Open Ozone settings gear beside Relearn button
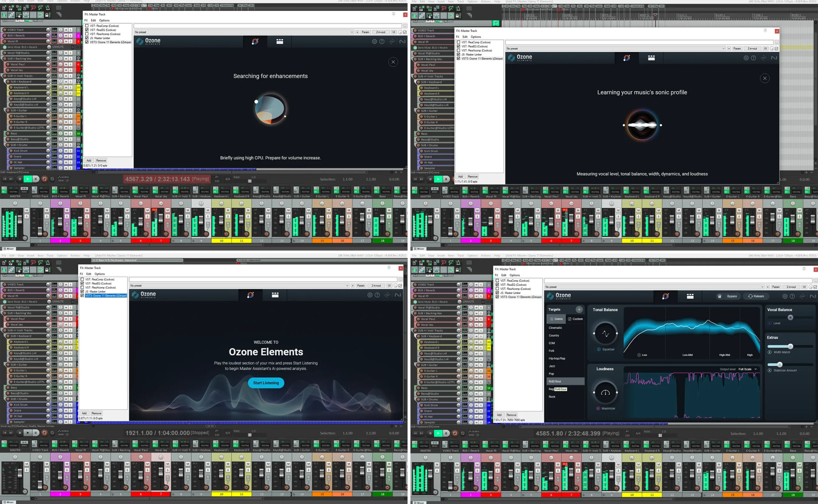This screenshot has width=818, height=504. click(785, 296)
